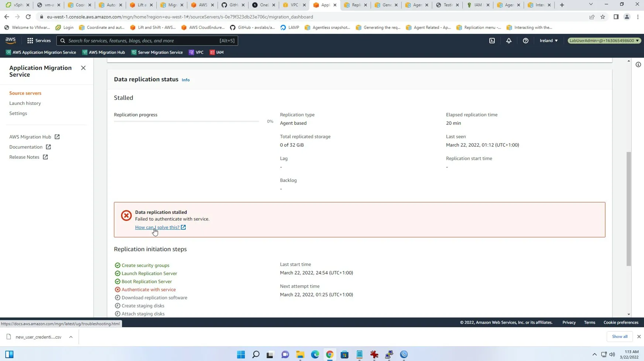Screen dimensions: 644x361
Task: Open Chrome three-dot menu
Action: pos(638,17)
